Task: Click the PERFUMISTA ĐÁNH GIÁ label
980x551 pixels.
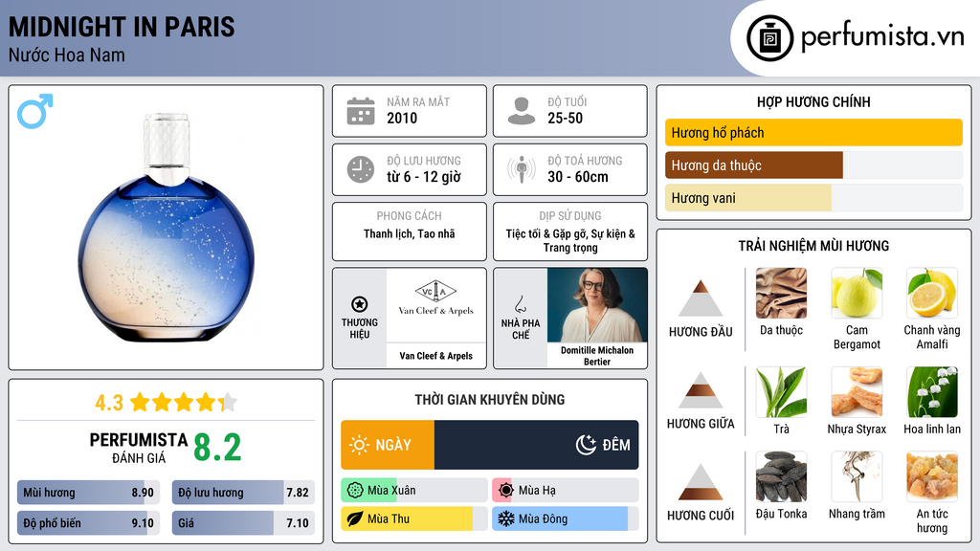Action: point(139,448)
